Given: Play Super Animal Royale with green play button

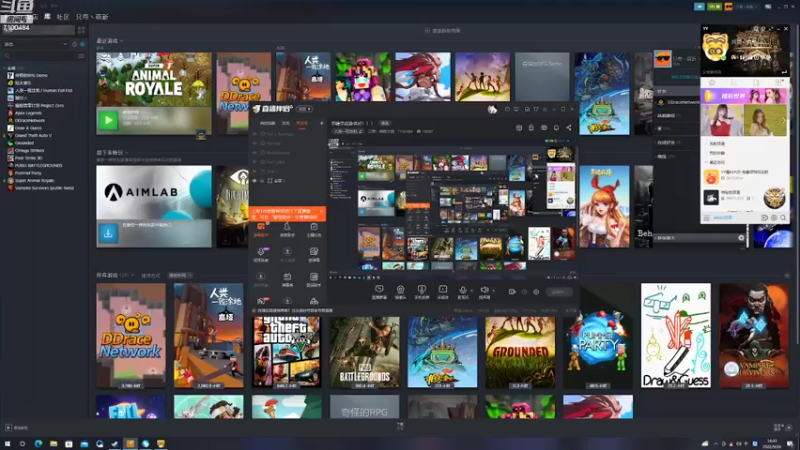Looking at the screenshot, I should (x=108, y=121).
